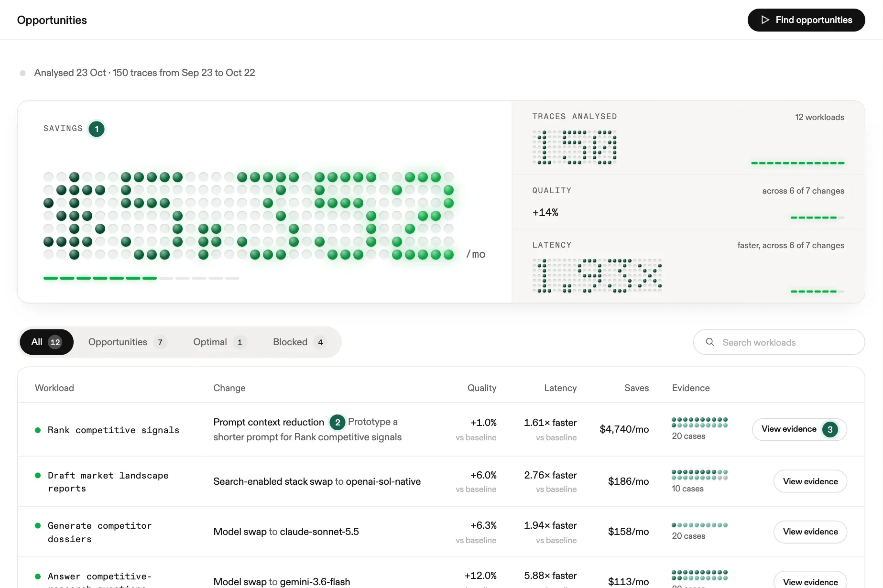Image resolution: width=883 pixels, height=588 pixels.
Task: Click the Latency dot-matrix value
Action: (x=597, y=275)
